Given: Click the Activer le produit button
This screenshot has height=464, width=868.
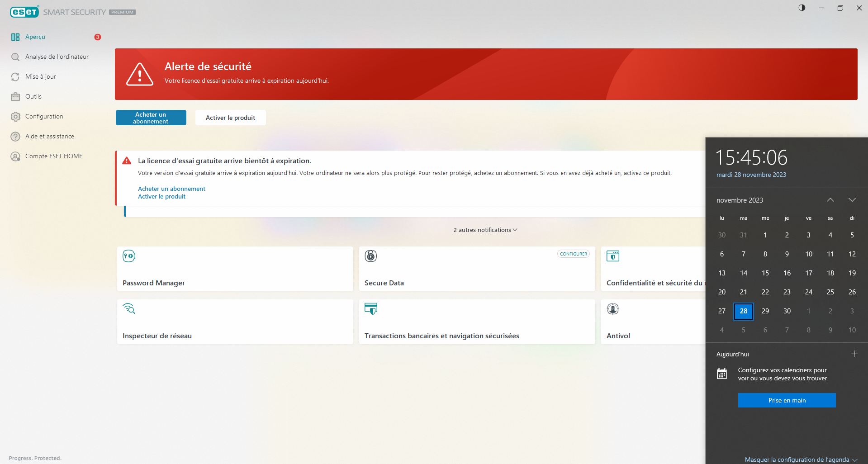Looking at the screenshot, I should [231, 118].
